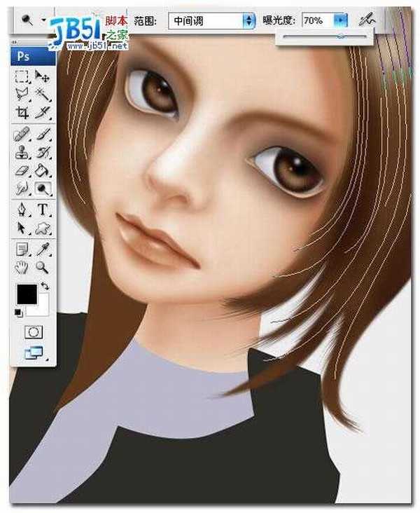The height and width of the screenshot is (513, 420).
Task: Toggle Quick Mask mode
Action: [x=33, y=330]
